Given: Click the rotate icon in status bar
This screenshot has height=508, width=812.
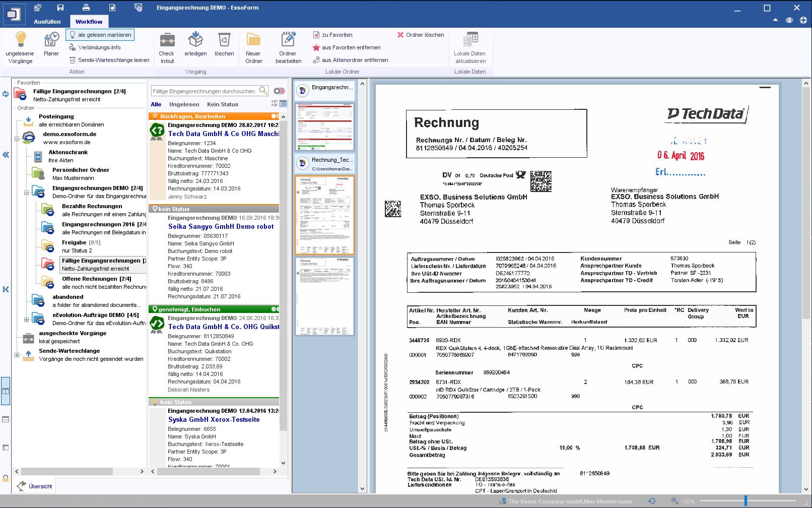Looking at the screenshot, I should (x=652, y=501).
